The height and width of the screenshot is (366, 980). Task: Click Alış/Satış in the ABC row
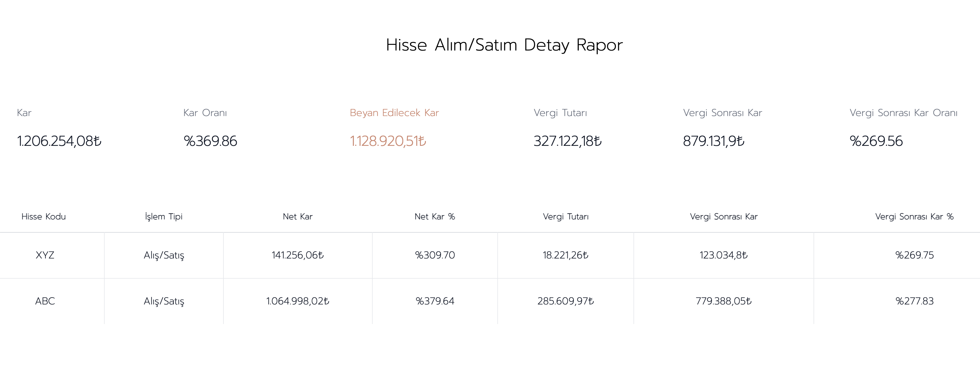click(x=164, y=301)
